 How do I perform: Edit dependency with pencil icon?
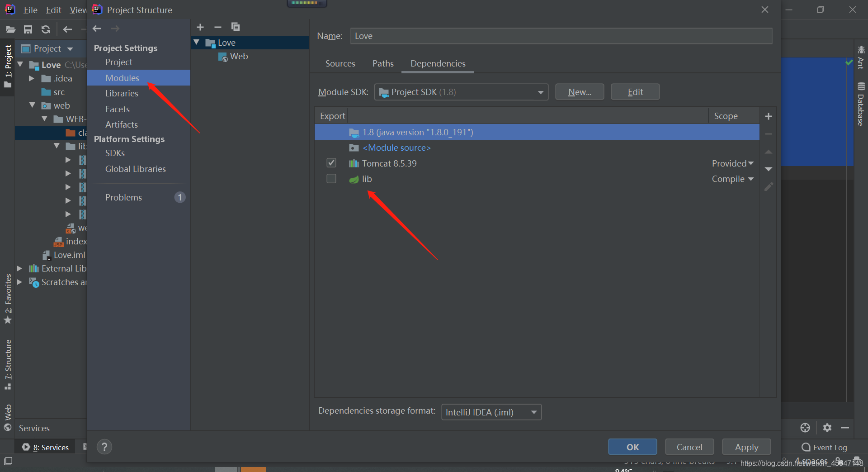[x=768, y=186]
